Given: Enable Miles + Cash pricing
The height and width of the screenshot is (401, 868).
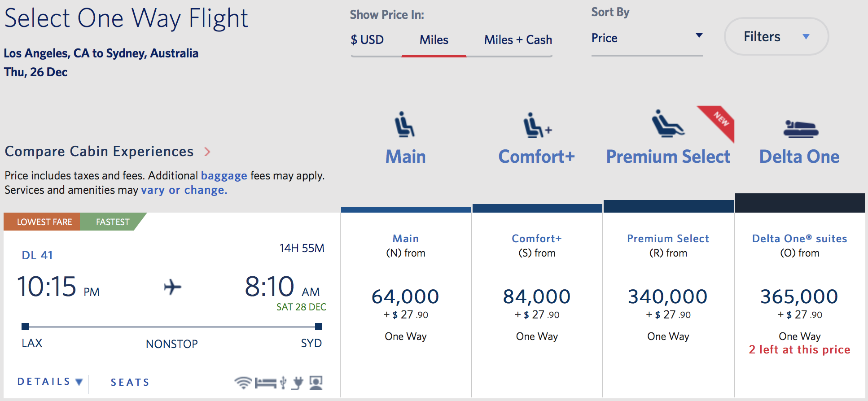Looking at the screenshot, I should (517, 39).
